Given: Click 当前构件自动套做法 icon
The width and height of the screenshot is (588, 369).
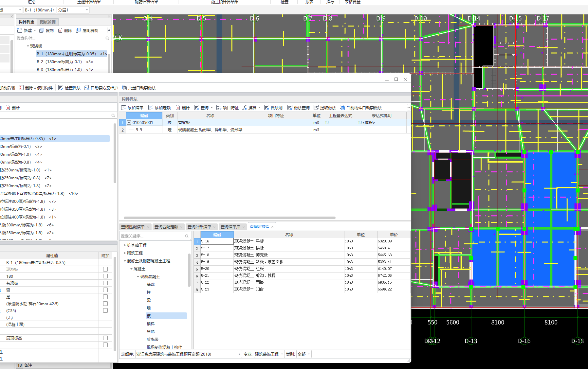Looking at the screenshot, I should tap(342, 108).
